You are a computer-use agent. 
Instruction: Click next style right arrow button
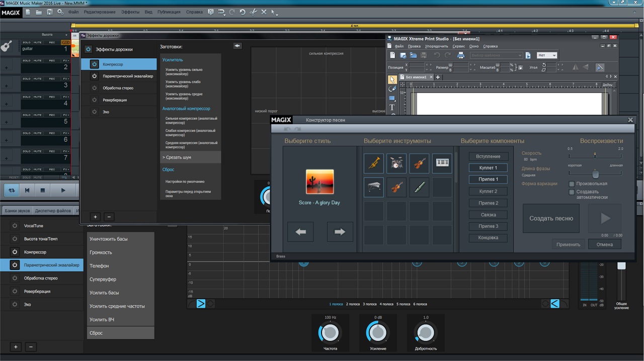(340, 232)
